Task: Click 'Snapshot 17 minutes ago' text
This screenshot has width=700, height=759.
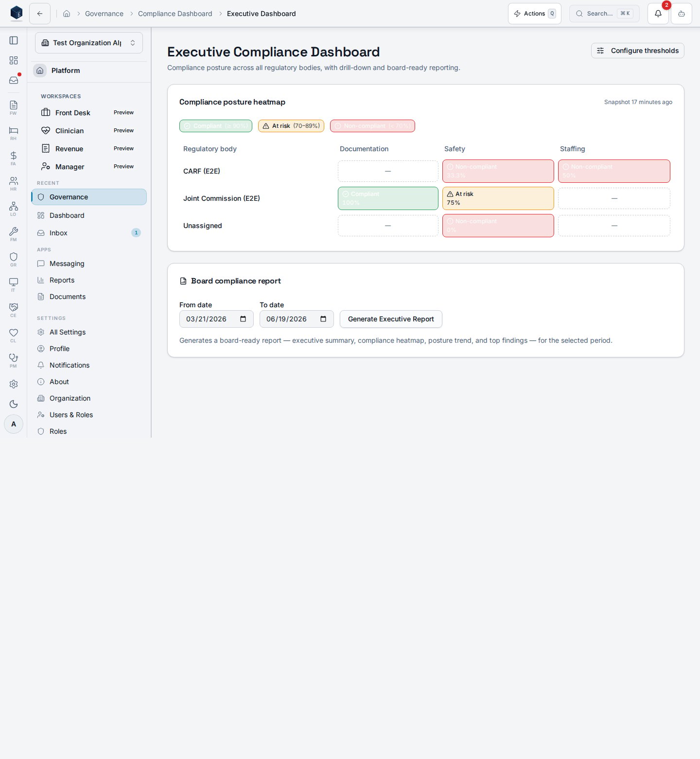Action: [638, 102]
